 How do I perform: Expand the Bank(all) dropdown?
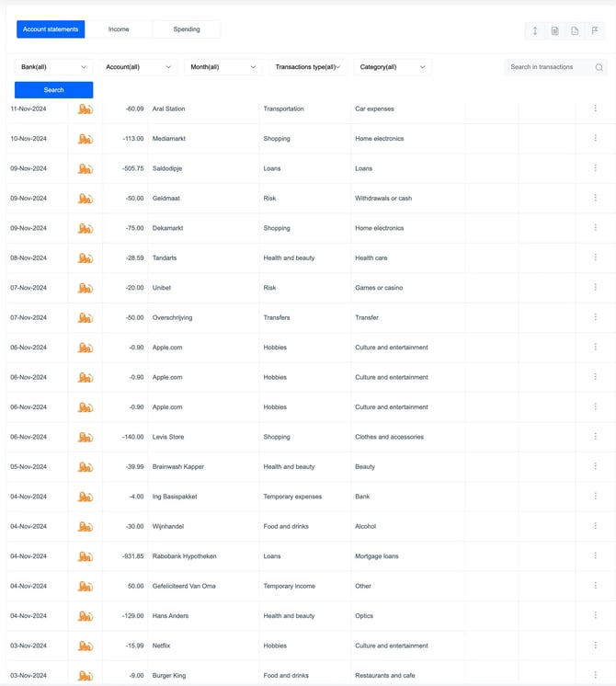click(54, 67)
